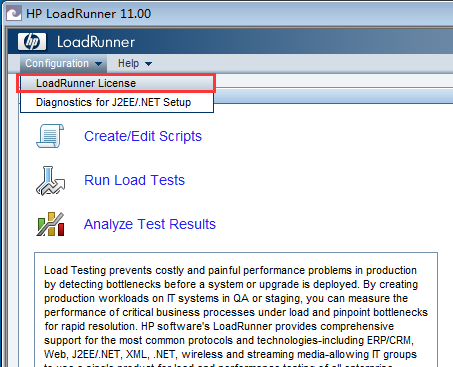Click the Load Testing description text box
This screenshot has width=453, height=367.
click(x=236, y=309)
